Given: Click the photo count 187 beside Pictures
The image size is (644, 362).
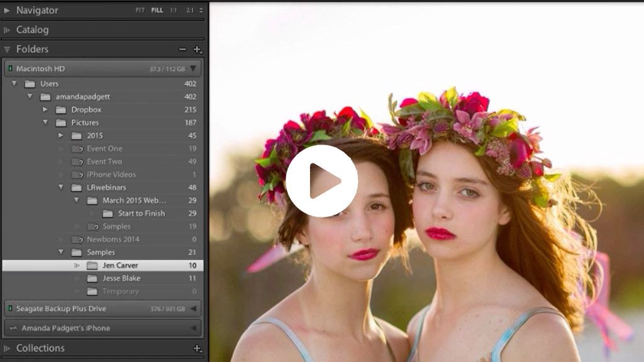Looking at the screenshot, I should tap(190, 123).
